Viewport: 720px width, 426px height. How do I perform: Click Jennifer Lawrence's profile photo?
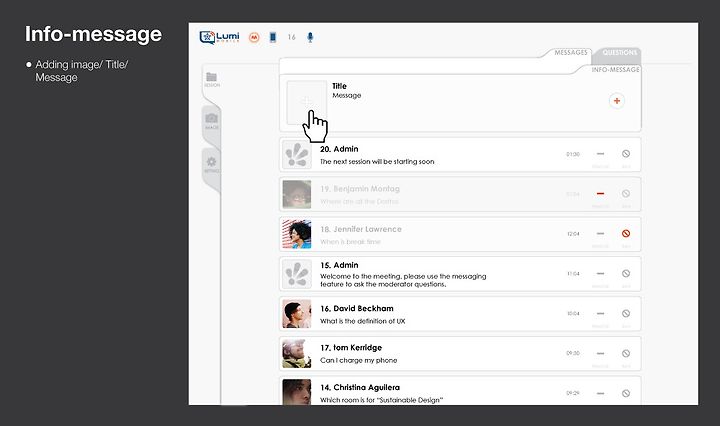(297, 234)
